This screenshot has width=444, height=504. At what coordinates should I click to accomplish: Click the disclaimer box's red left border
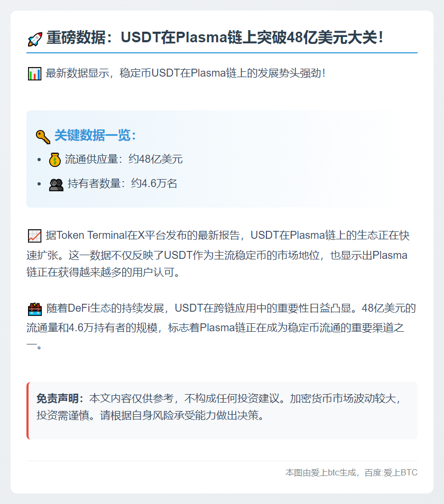tap(28, 410)
